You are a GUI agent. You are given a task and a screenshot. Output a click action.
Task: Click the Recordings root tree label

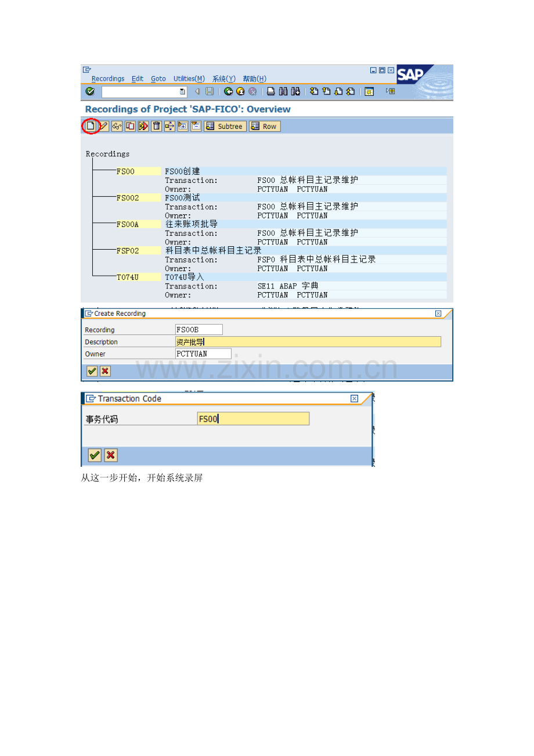[x=108, y=154]
